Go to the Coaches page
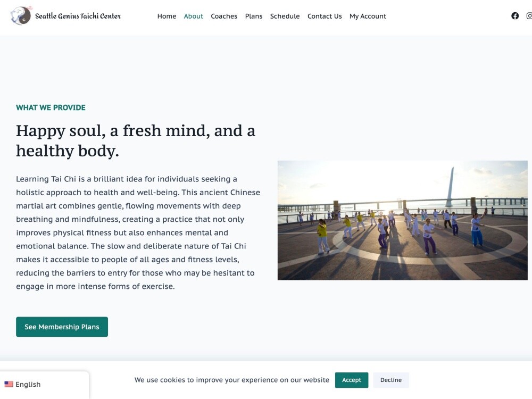Image resolution: width=532 pixels, height=399 pixels. 224,16
